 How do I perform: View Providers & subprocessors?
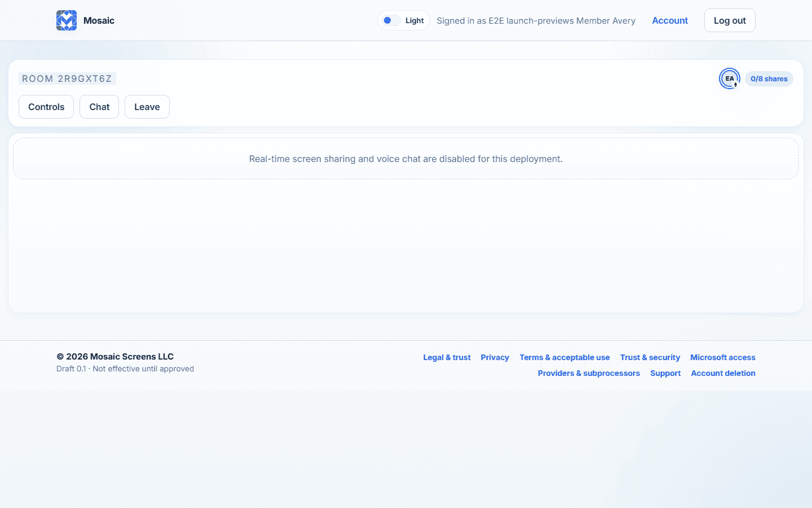click(589, 373)
